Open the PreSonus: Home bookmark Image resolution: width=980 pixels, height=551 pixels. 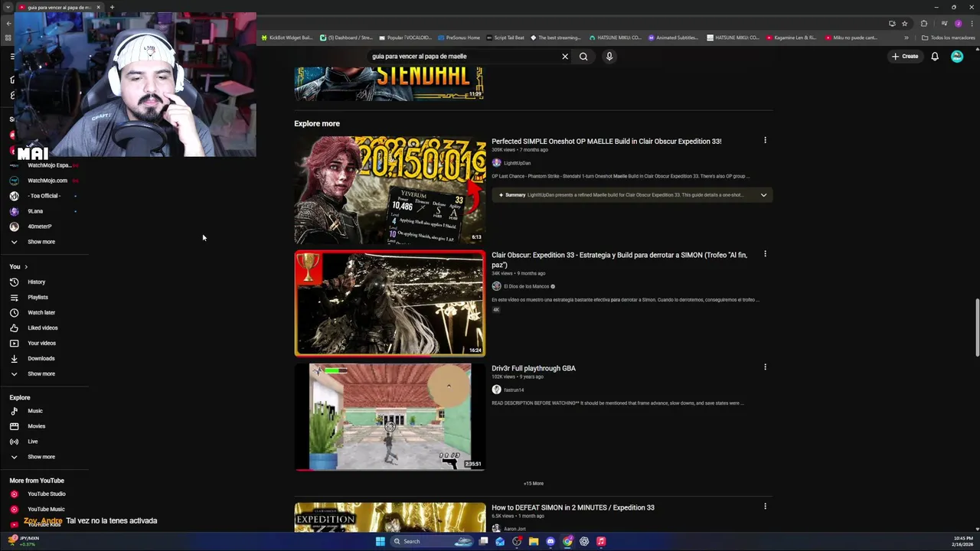click(x=459, y=37)
